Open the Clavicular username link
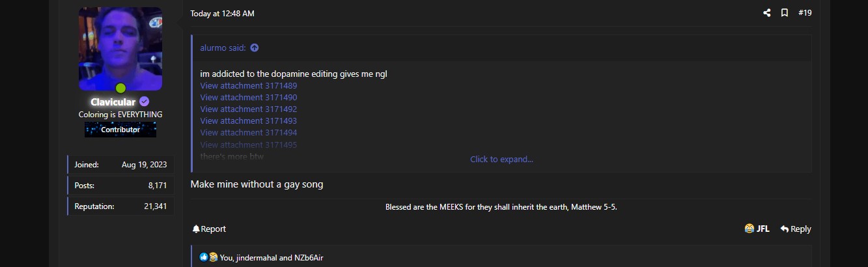Screen dimensions: 868x267 (113, 102)
